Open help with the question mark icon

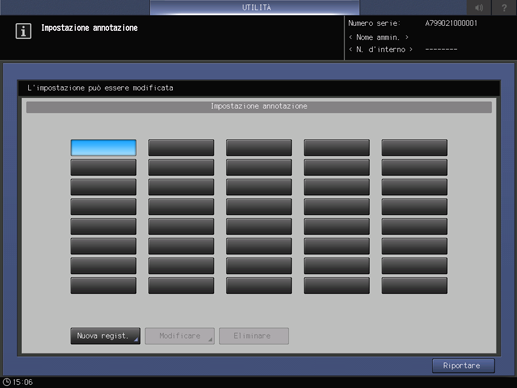click(x=504, y=7)
